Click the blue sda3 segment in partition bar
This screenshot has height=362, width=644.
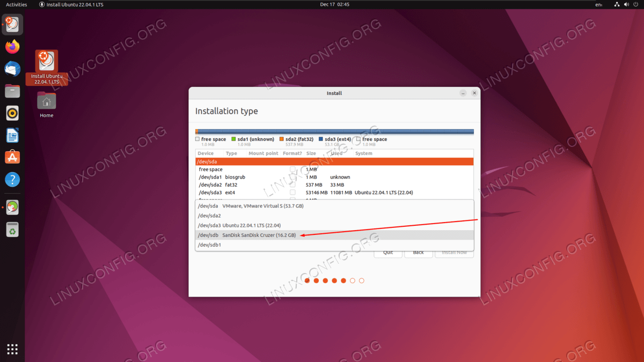pos(336,131)
